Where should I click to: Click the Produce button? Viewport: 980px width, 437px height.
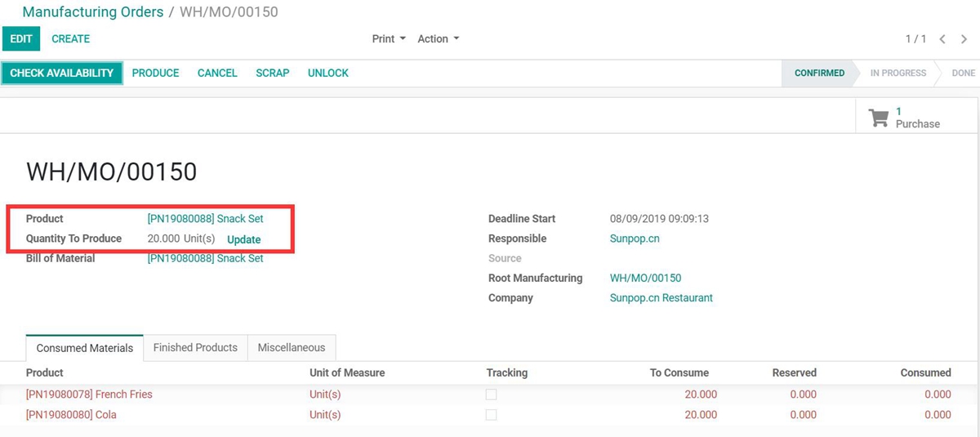point(155,74)
